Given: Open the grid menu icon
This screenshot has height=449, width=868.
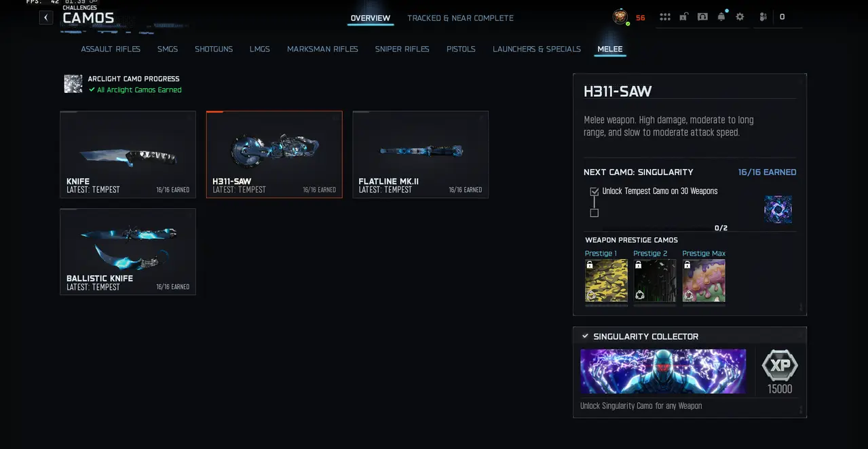Looking at the screenshot, I should point(665,17).
